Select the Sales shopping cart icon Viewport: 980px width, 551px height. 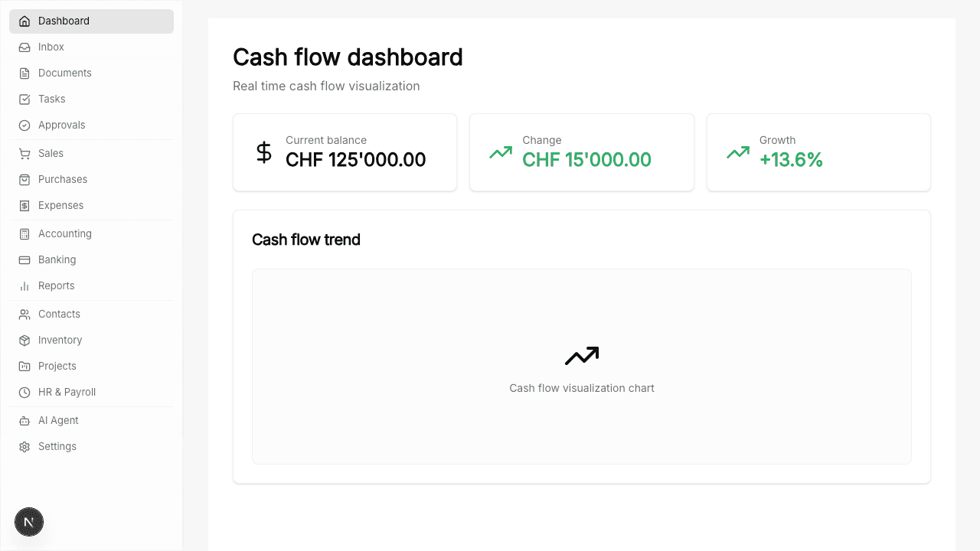[x=25, y=153]
